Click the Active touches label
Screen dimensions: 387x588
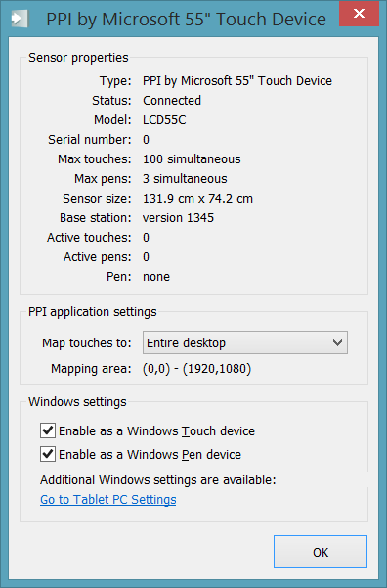tap(89, 238)
